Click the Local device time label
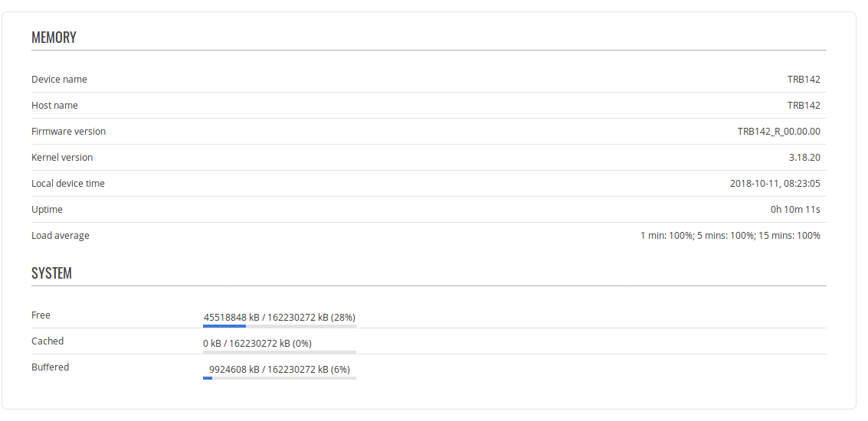This screenshot has width=868, height=421. [68, 184]
